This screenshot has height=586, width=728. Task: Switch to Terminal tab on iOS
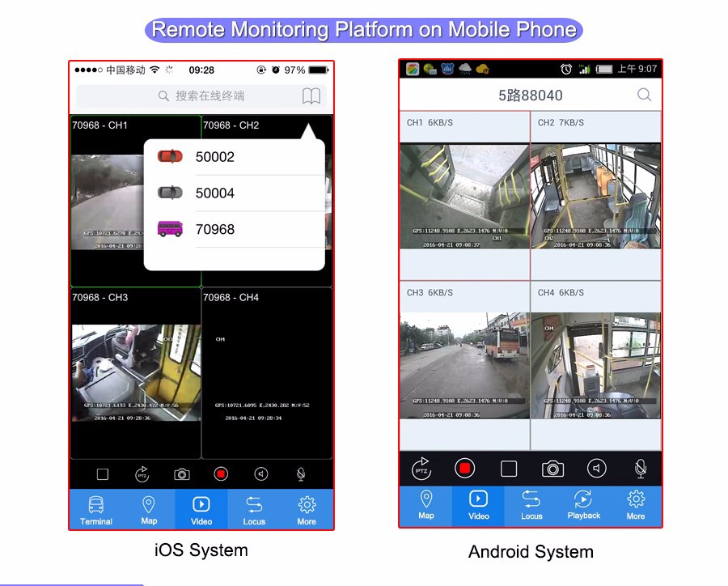coord(96,510)
